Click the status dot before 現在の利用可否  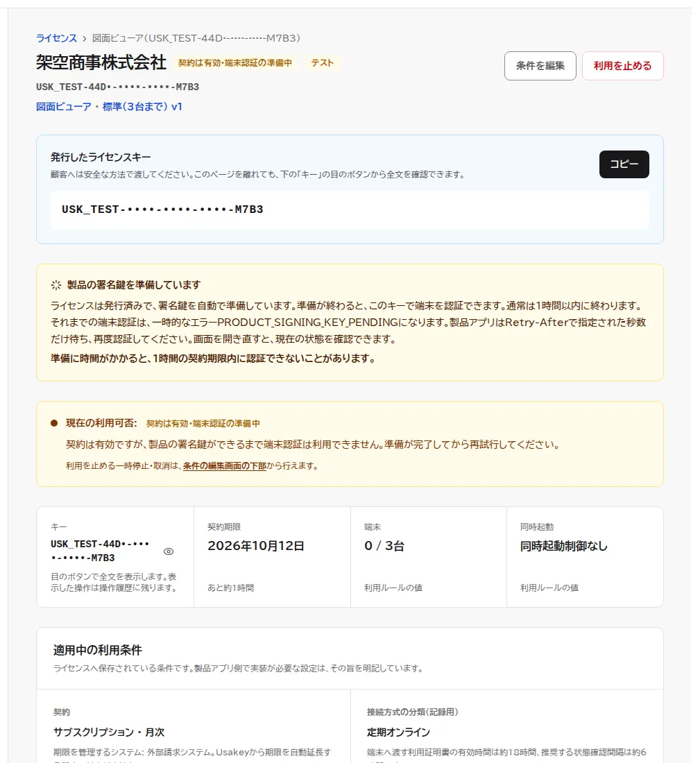coord(54,423)
